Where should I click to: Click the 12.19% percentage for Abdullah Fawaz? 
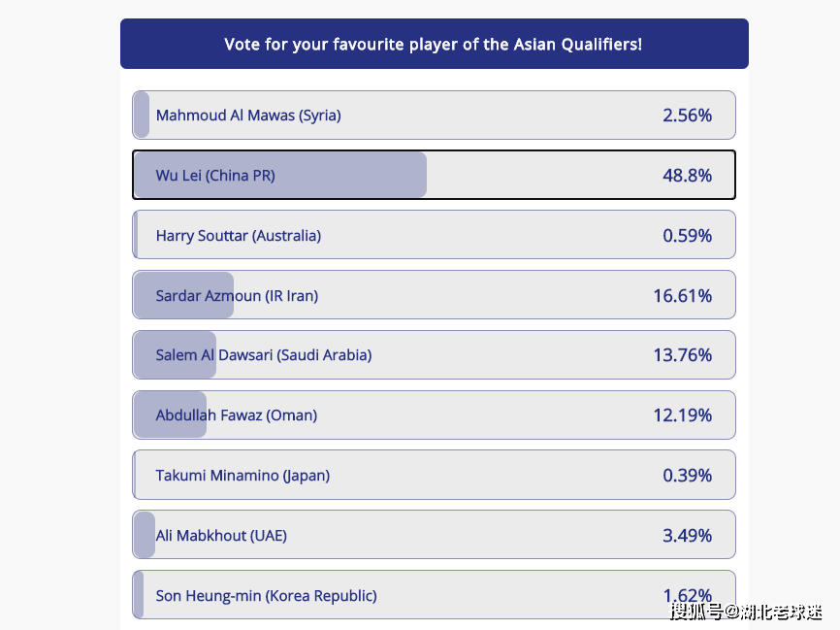point(683,415)
